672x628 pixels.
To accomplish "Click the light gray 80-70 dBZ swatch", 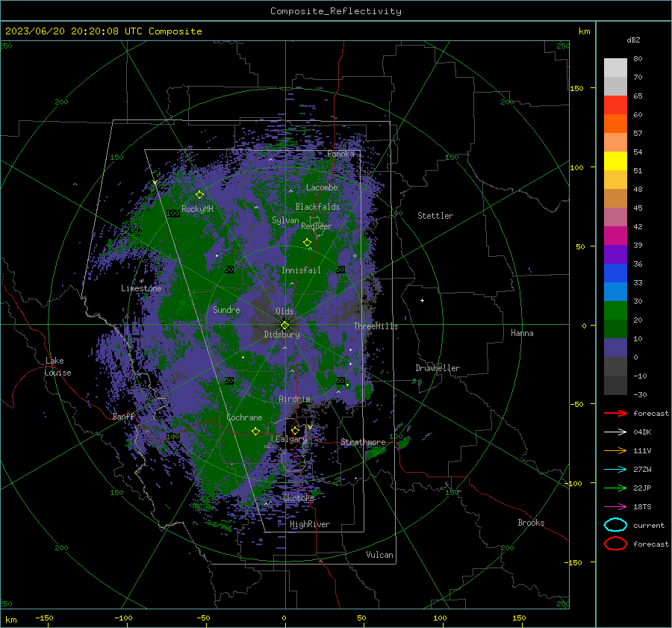I will [x=615, y=68].
